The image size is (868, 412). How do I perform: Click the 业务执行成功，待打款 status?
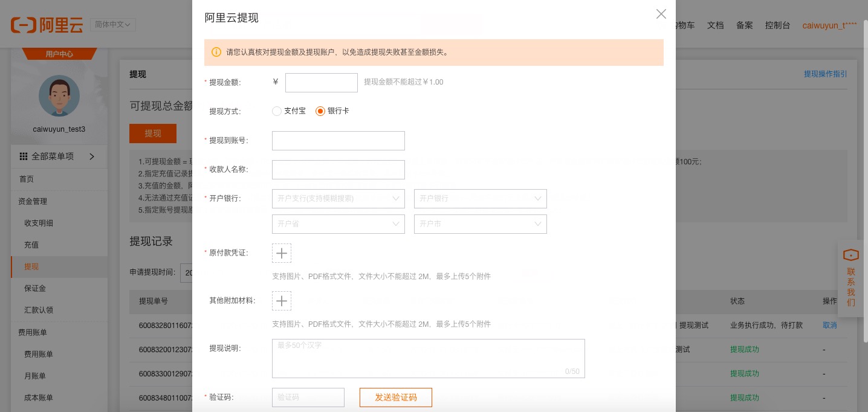tap(766, 325)
